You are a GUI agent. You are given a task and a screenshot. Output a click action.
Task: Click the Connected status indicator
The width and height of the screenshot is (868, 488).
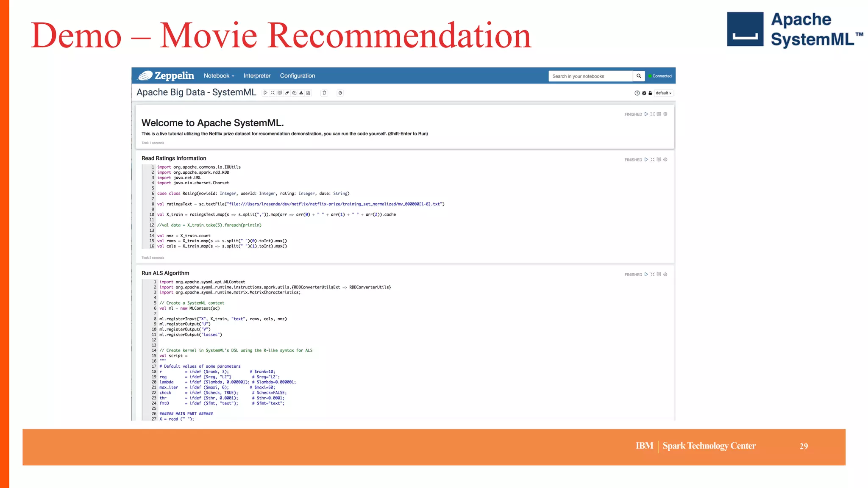[x=660, y=76]
